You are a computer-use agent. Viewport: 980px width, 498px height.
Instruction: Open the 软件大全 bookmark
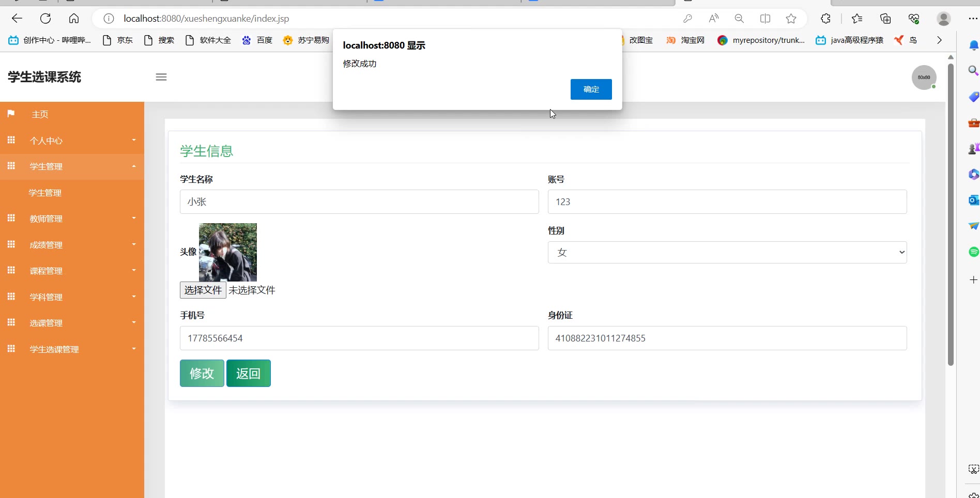coord(208,40)
